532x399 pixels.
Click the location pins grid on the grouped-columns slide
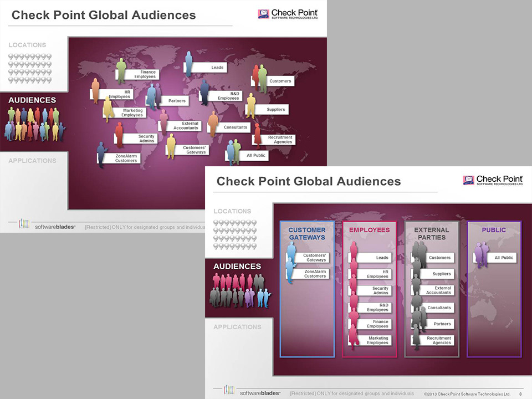click(x=235, y=234)
